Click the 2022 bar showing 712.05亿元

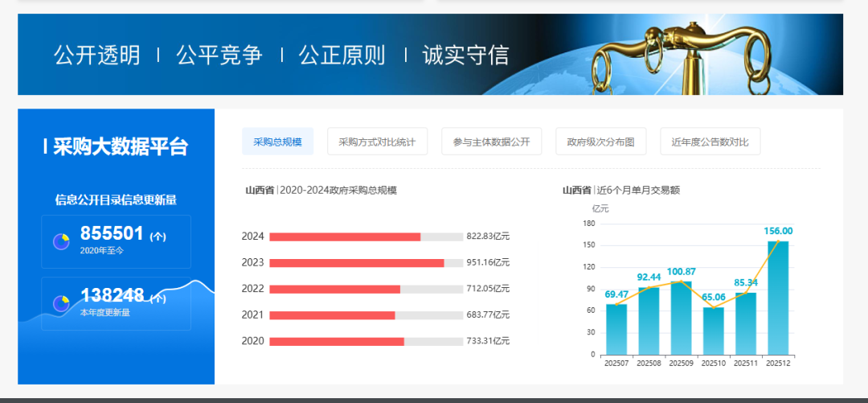pos(334,289)
